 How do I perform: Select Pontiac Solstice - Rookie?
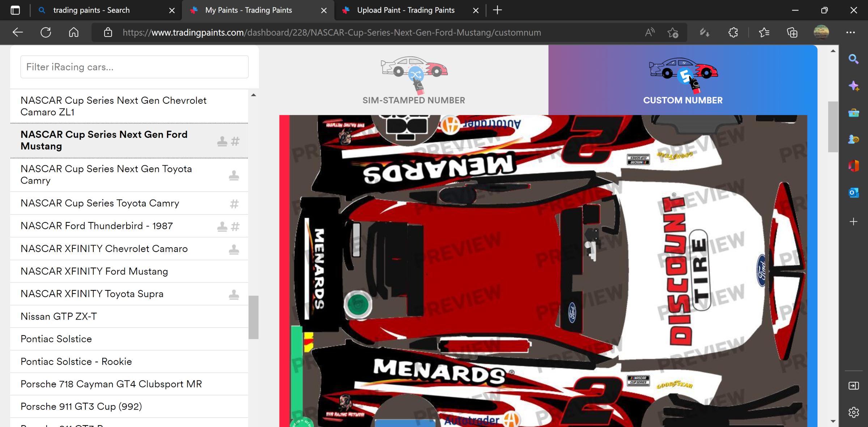coord(129,362)
